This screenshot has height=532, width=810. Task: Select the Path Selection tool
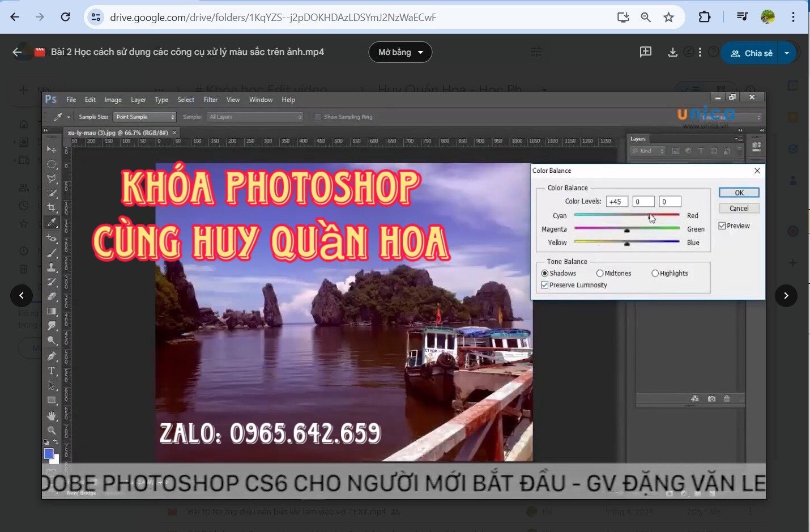[52, 385]
